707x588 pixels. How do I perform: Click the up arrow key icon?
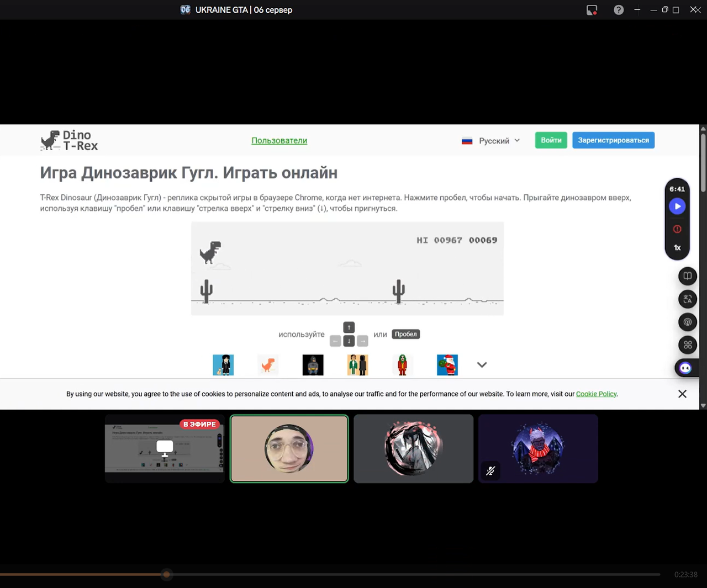point(349,327)
